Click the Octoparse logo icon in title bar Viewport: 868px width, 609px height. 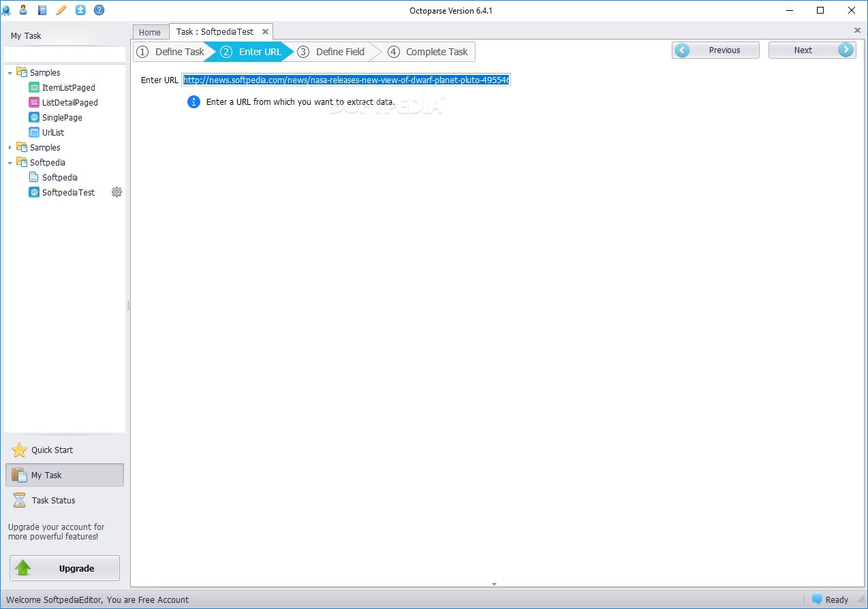(6, 10)
